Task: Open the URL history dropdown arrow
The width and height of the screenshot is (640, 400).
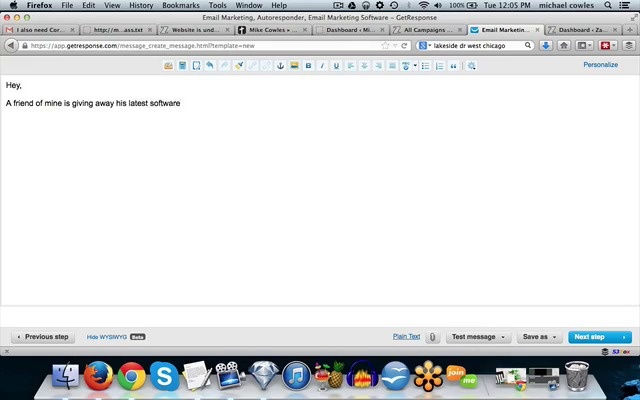Action: point(395,46)
